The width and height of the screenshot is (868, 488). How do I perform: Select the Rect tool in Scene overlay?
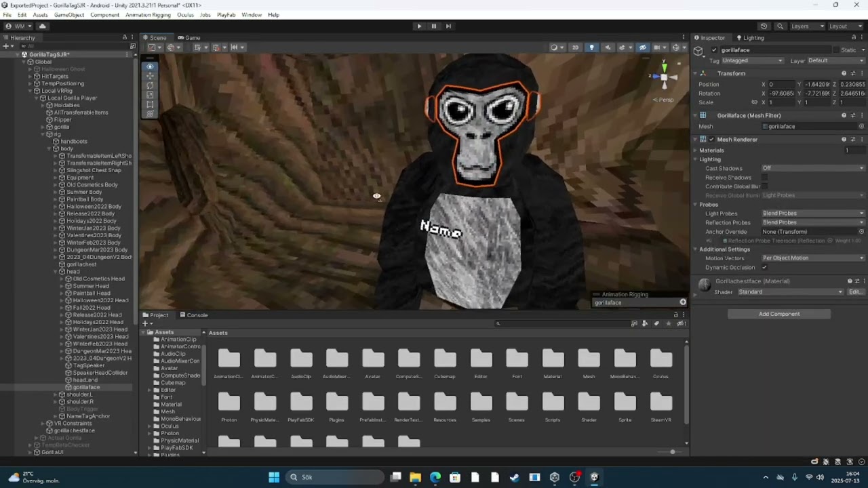tap(150, 104)
